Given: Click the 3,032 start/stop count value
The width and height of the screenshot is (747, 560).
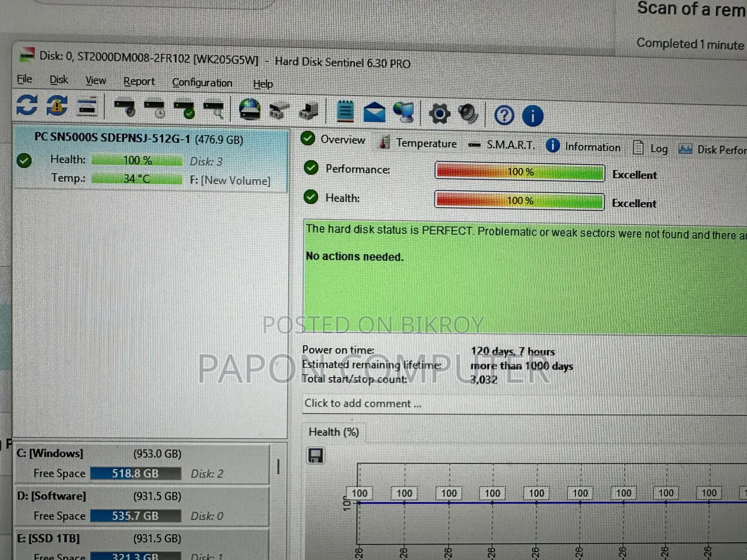Looking at the screenshot, I should click(484, 380).
